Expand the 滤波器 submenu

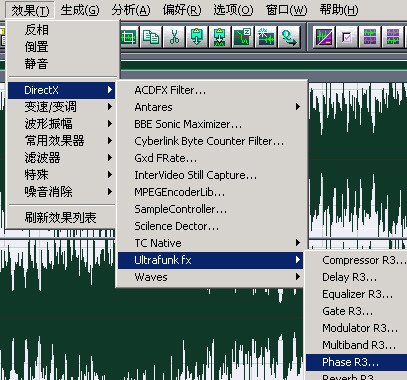click(62, 158)
